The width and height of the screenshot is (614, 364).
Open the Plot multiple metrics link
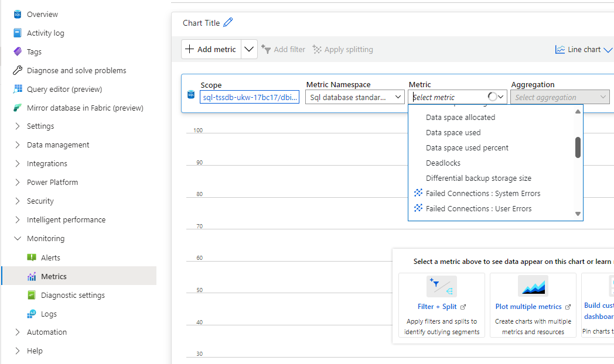point(528,307)
